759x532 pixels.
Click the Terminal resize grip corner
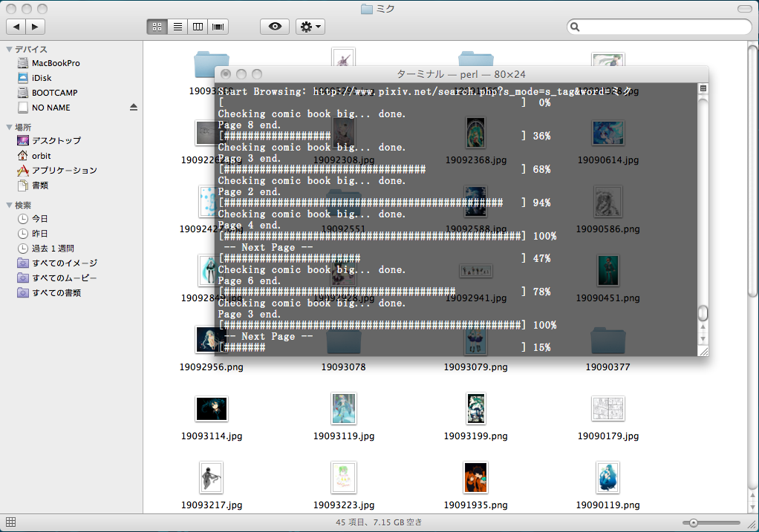[703, 352]
